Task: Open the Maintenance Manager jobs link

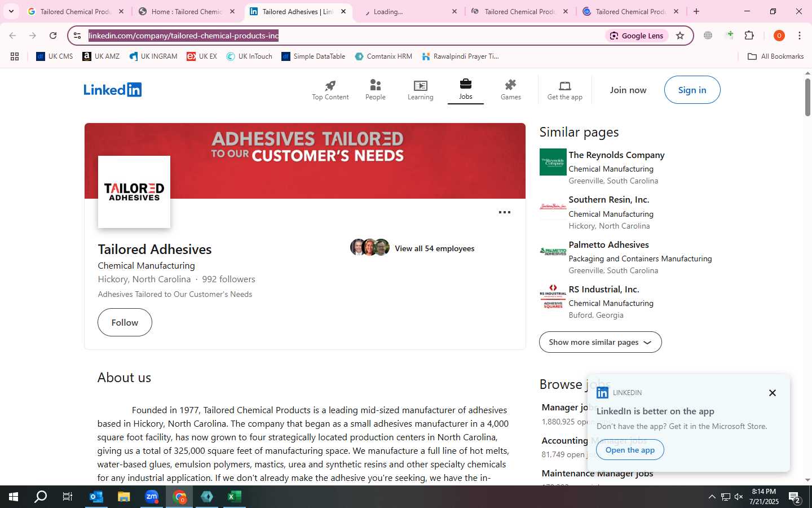Action: [597, 473]
